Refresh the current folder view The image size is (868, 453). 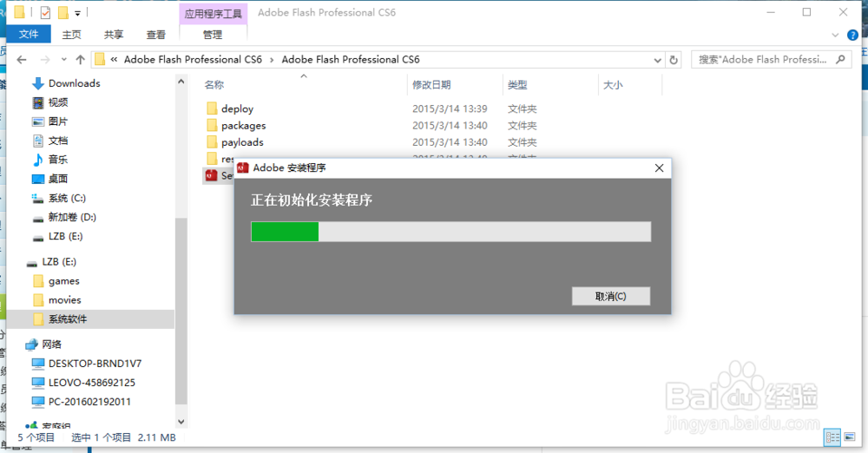[674, 60]
